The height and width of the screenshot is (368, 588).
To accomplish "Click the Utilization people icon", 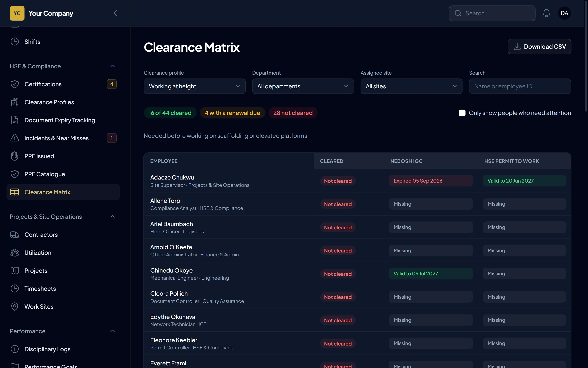I will tap(14, 253).
